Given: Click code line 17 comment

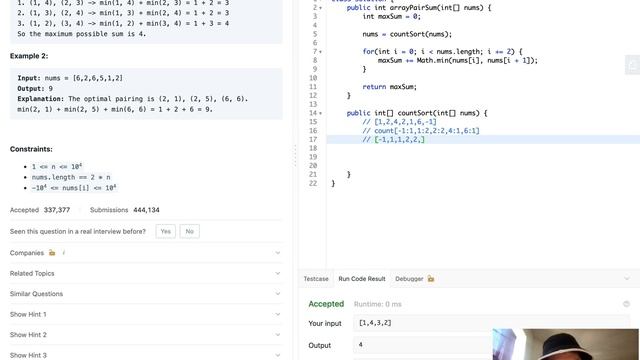Looking at the screenshot, I should click(393, 140).
